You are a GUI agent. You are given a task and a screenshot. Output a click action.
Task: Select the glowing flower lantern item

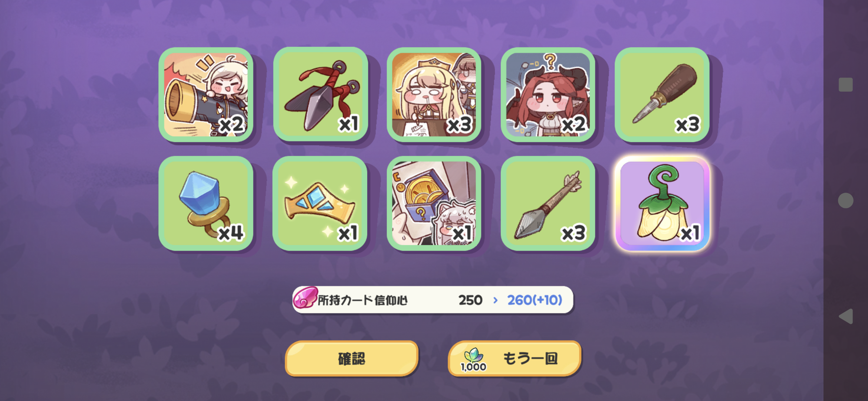(x=662, y=203)
